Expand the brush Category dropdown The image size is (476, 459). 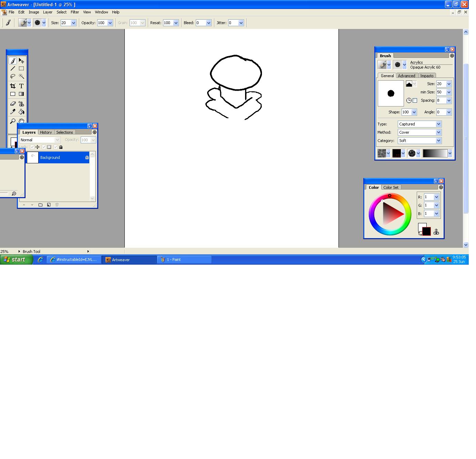pos(438,141)
